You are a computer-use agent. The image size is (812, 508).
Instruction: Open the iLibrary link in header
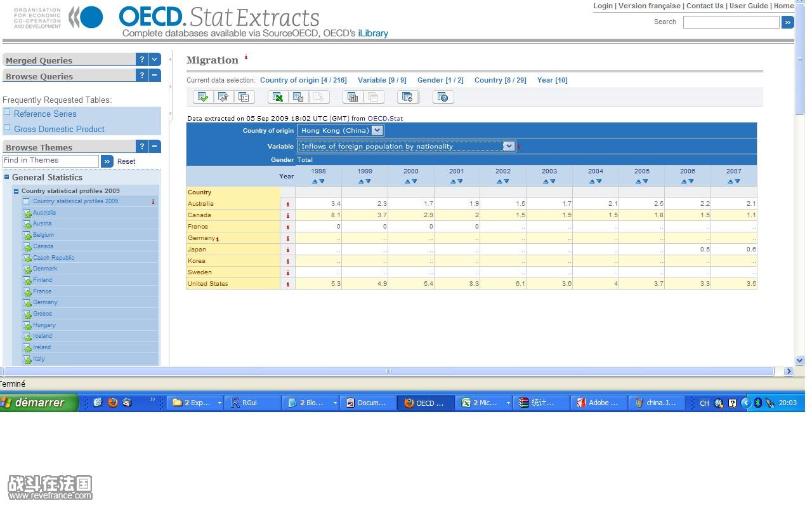(373, 33)
